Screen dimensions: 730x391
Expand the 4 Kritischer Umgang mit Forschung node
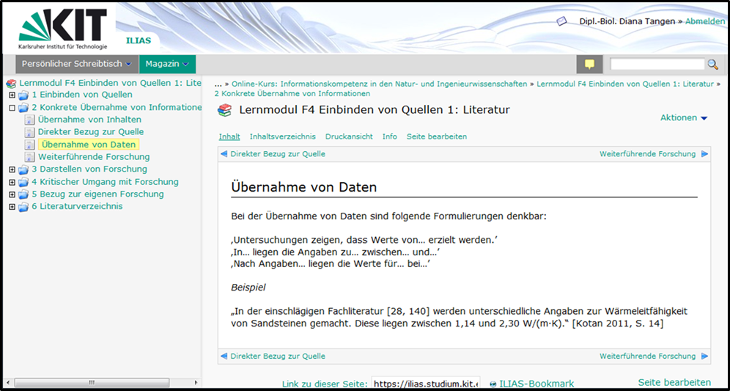click(12, 182)
